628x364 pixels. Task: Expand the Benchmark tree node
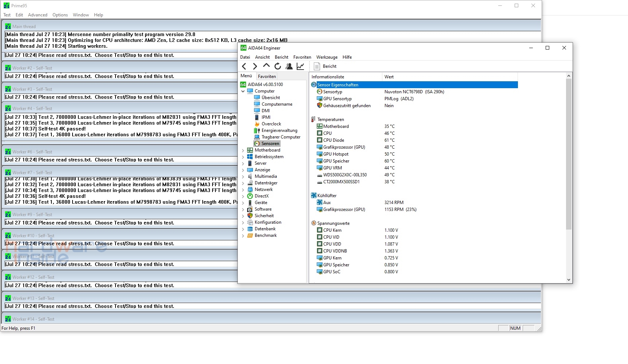click(243, 235)
